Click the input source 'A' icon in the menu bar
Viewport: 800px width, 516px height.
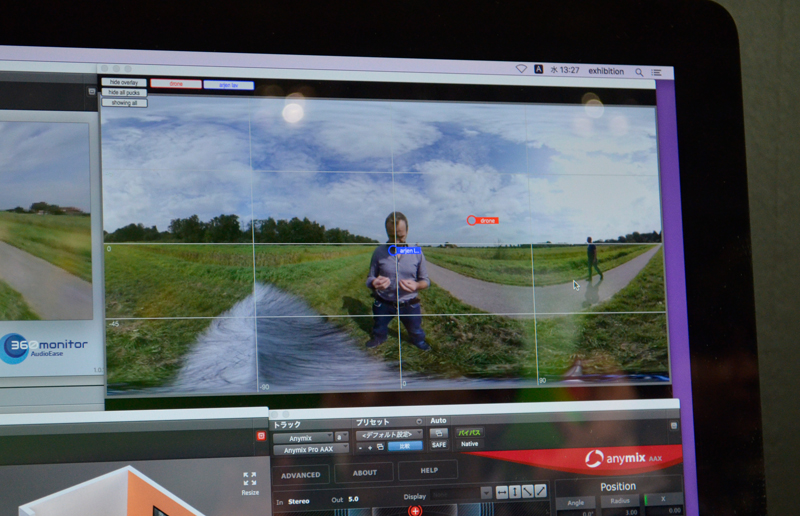[x=538, y=68]
